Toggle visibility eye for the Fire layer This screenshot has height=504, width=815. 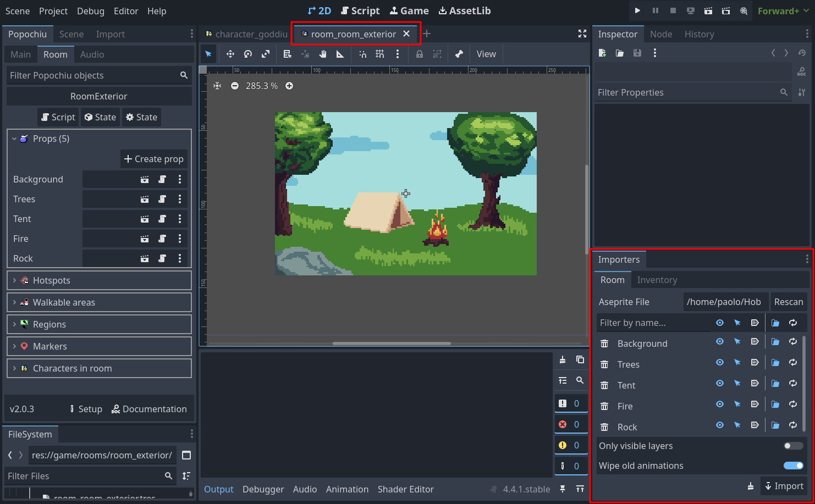pos(719,404)
